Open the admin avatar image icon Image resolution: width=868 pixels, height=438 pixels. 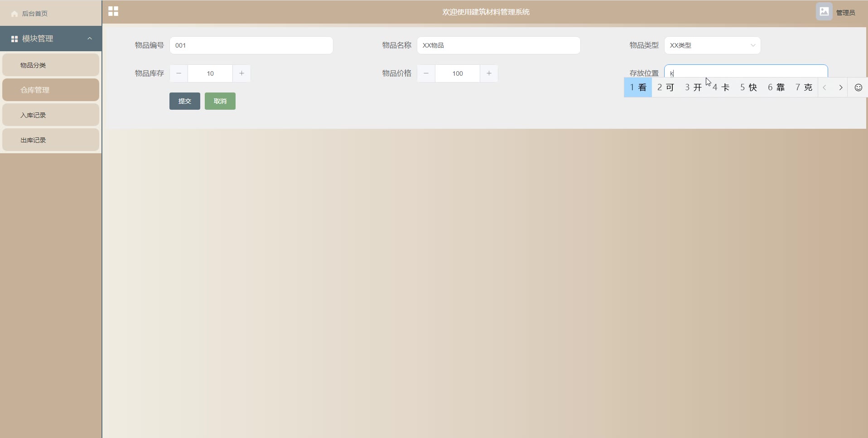[x=824, y=12]
